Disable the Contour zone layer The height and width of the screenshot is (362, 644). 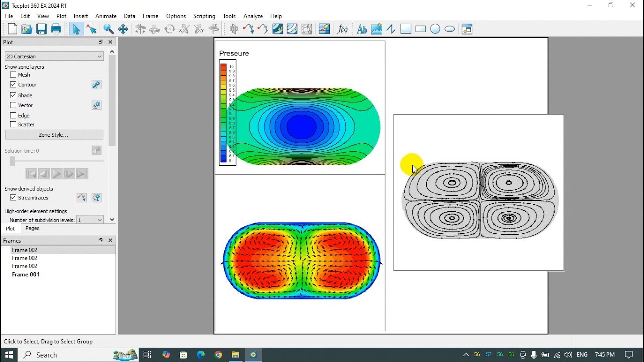[x=13, y=85]
